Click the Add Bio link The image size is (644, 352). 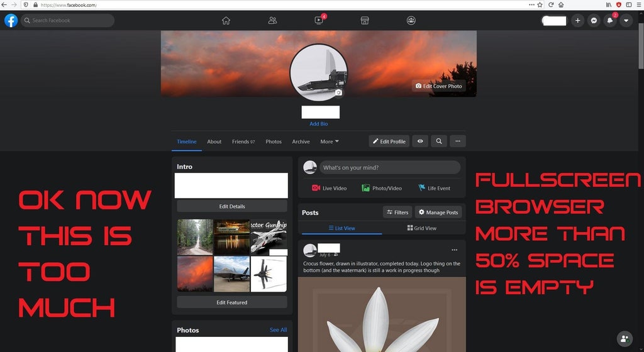click(319, 123)
